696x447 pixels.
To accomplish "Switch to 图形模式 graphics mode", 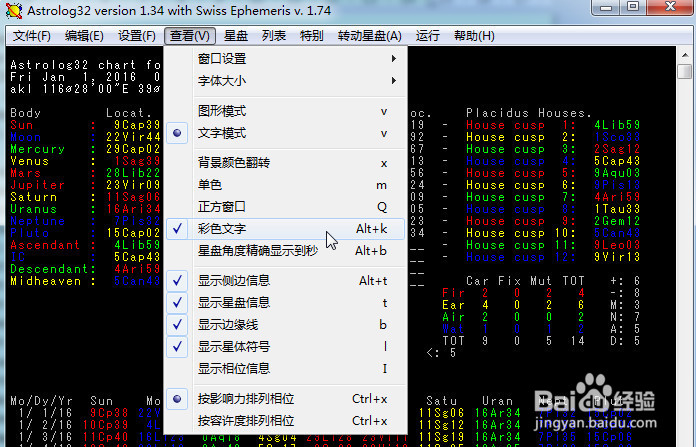I will [286, 111].
